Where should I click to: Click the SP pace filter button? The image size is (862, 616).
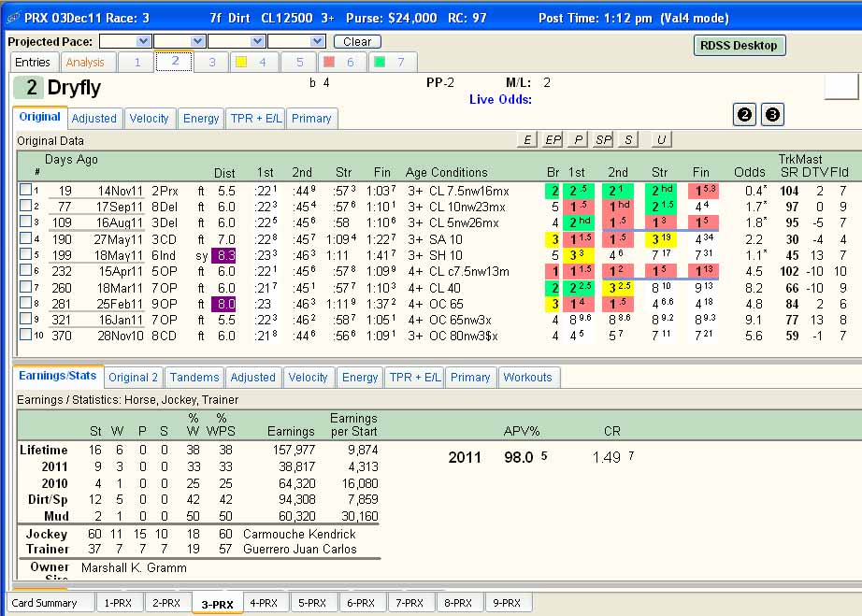[x=603, y=139]
